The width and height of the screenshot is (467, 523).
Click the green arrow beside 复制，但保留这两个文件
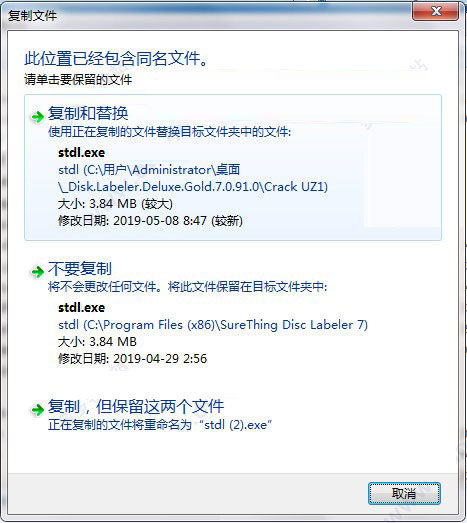pos(38,409)
